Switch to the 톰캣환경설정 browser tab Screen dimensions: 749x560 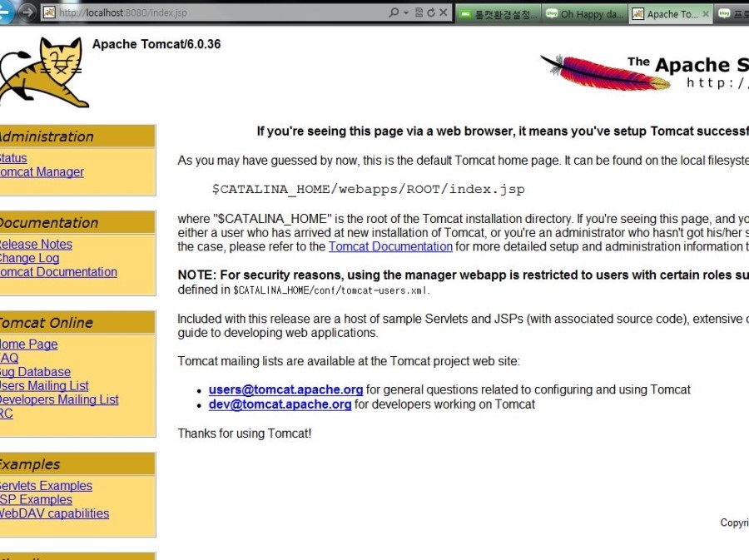(x=499, y=14)
